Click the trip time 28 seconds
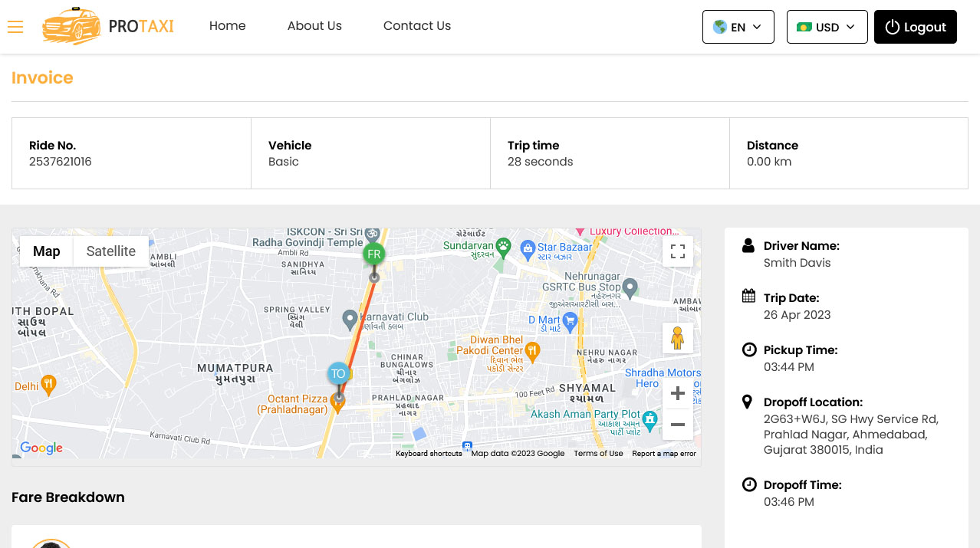The width and height of the screenshot is (980, 548). tap(541, 162)
